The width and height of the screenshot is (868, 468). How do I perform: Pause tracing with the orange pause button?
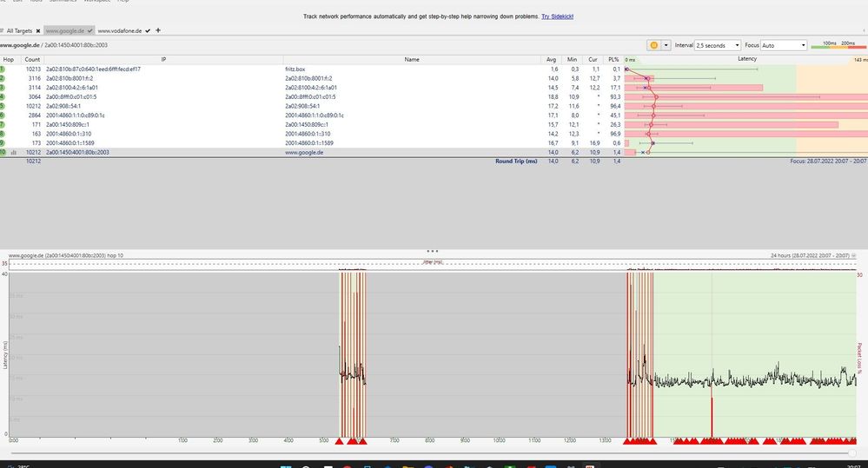click(653, 45)
